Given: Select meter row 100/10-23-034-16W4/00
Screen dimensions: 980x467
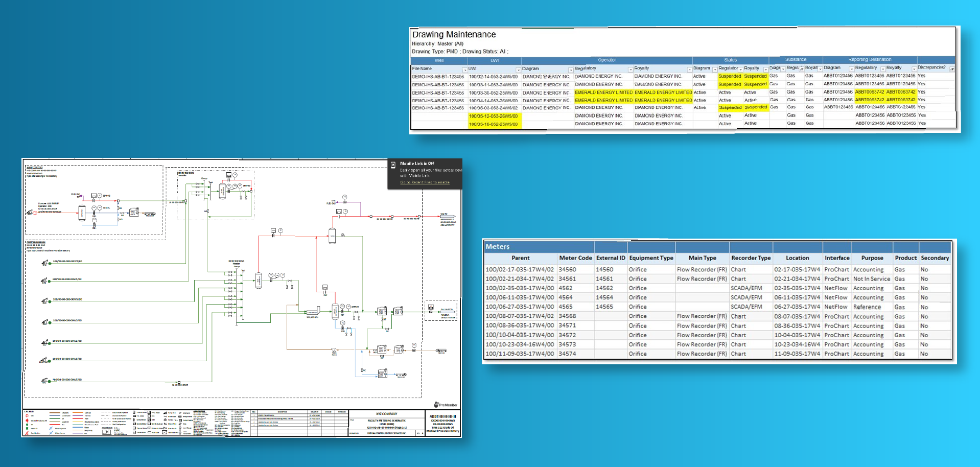Looking at the screenshot, I should tap(717, 344).
